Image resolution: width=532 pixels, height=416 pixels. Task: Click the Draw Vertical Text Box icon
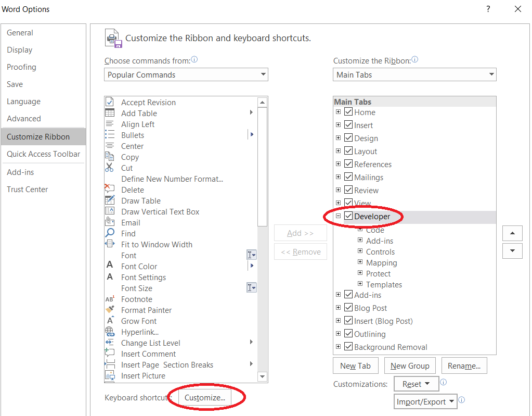click(110, 211)
